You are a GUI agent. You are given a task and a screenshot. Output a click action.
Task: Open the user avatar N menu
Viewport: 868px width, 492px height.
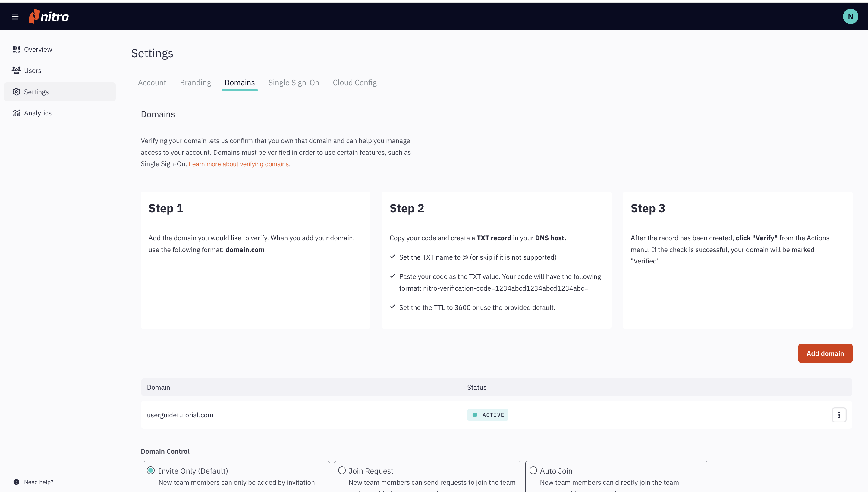click(850, 17)
